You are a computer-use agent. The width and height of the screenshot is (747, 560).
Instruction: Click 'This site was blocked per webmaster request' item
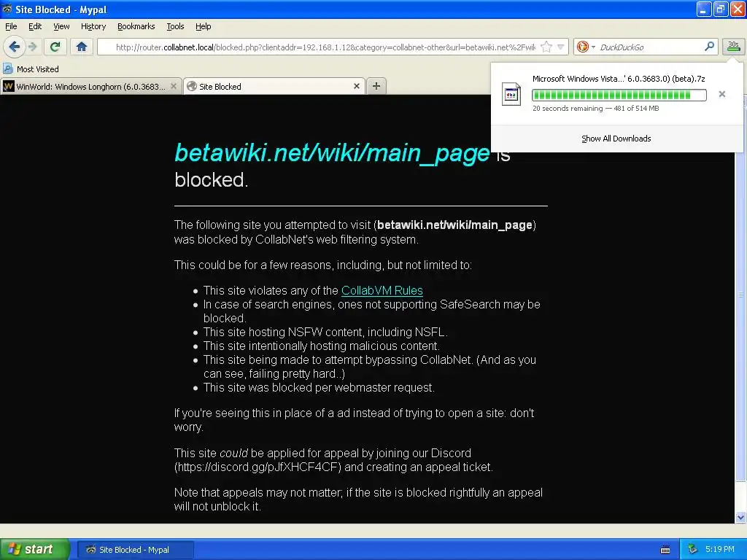point(319,388)
